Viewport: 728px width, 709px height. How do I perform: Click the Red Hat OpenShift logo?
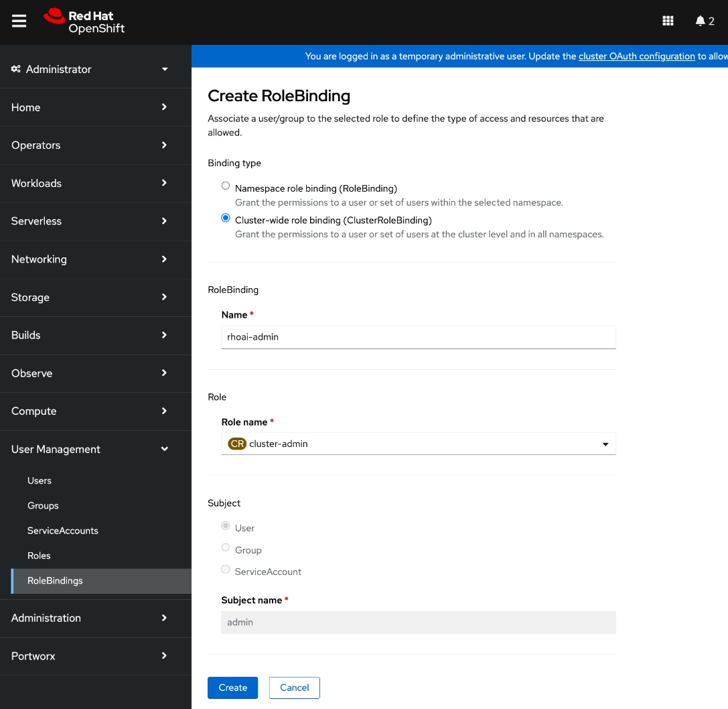(83, 21)
